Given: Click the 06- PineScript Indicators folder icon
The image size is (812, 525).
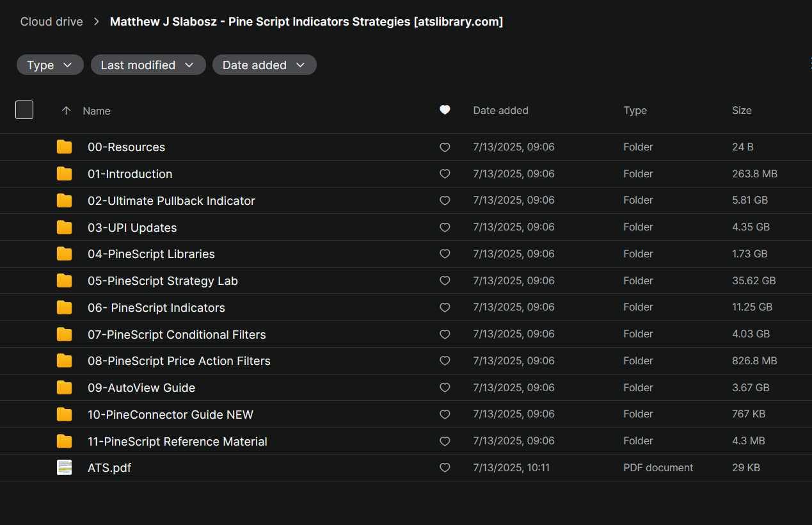Looking at the screenshot, I should [64, 308].
